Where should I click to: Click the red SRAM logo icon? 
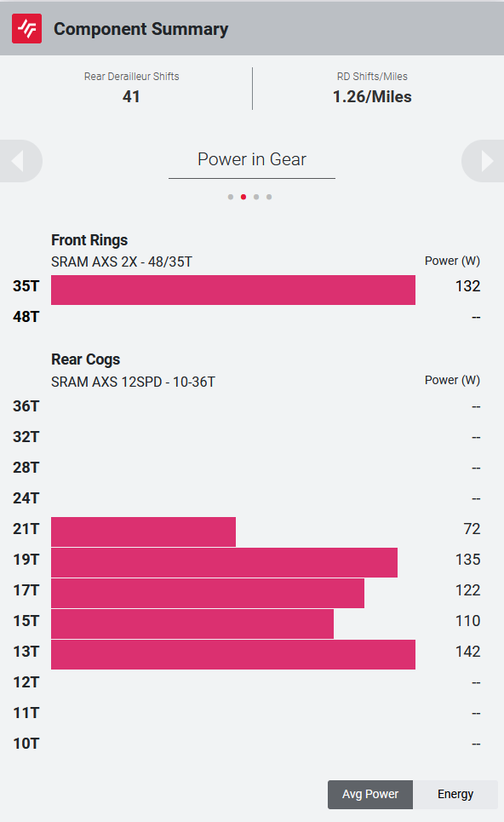(26, 28)
